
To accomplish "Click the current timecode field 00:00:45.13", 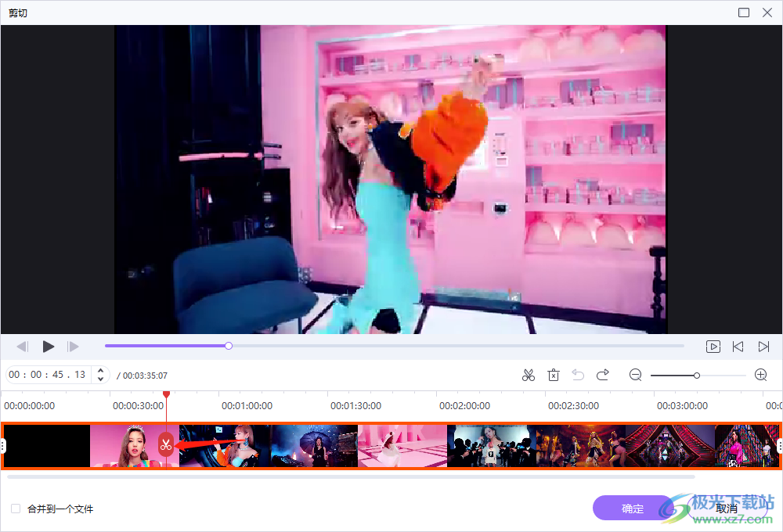I will click(x=48, y=375).
